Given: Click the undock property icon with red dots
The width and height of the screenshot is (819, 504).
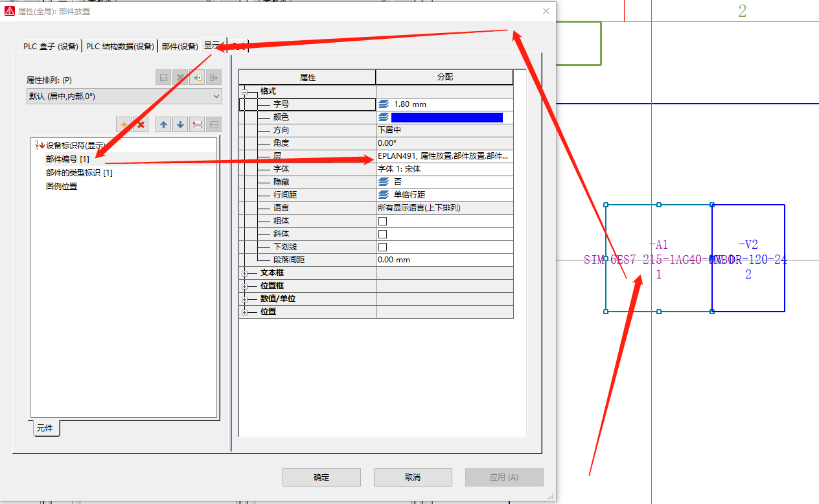Looking at the screenshot, I should point(197,124).
